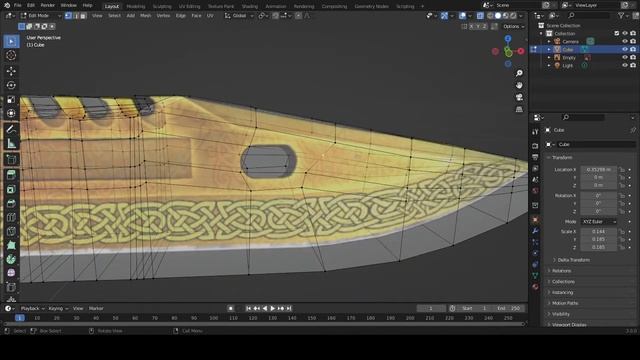Pick the Poly Build tool
Screen dimensions: 640x360
click(x=11, y=245)
